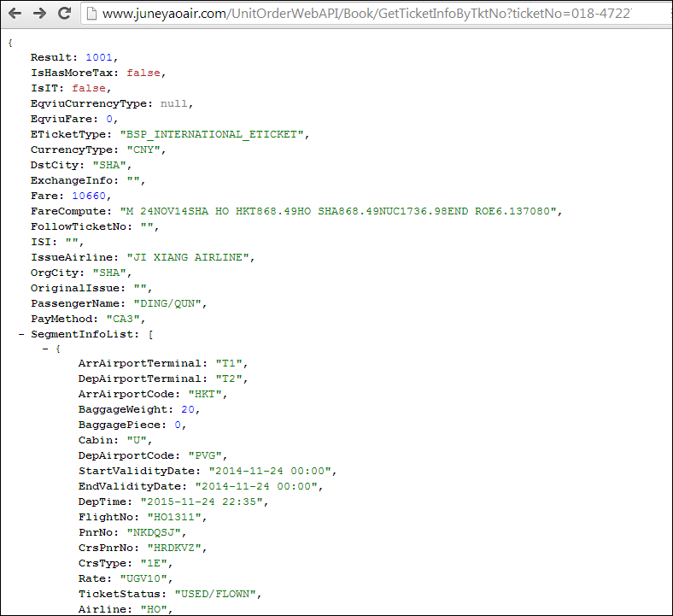The image size is (673, 616).
Task: Reload the page with the refresh icon
Action: (x=64, y=14)
